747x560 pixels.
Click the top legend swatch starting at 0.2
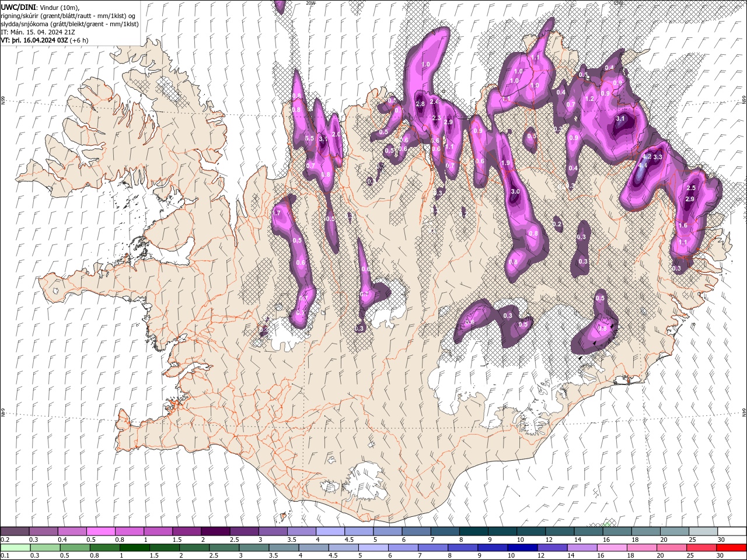pyautogui.click(x=15, y=531)
